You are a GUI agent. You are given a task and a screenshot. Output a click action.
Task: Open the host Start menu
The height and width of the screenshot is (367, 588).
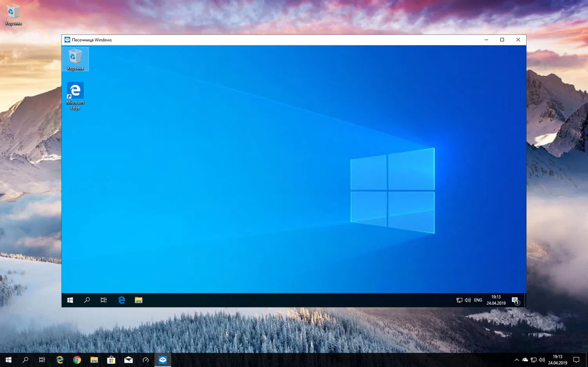coord(8,360)
